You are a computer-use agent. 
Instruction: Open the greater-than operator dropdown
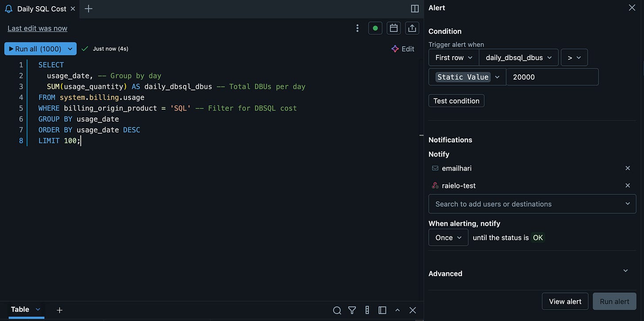pyautogui.click(x=574, y=57)
